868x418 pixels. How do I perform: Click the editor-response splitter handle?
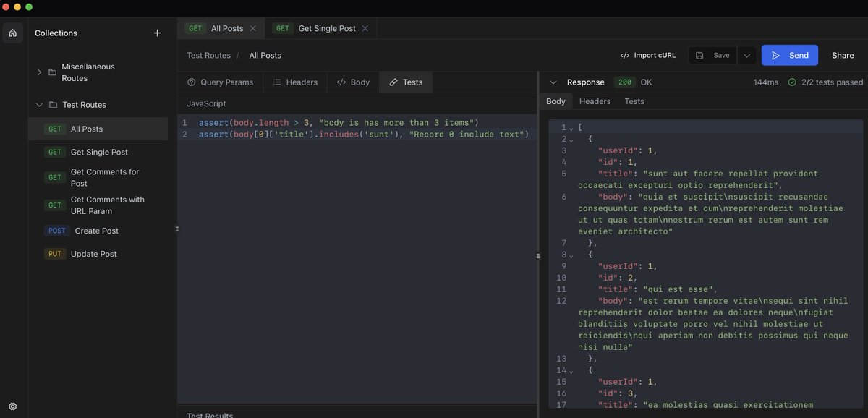tap(537, 256)
